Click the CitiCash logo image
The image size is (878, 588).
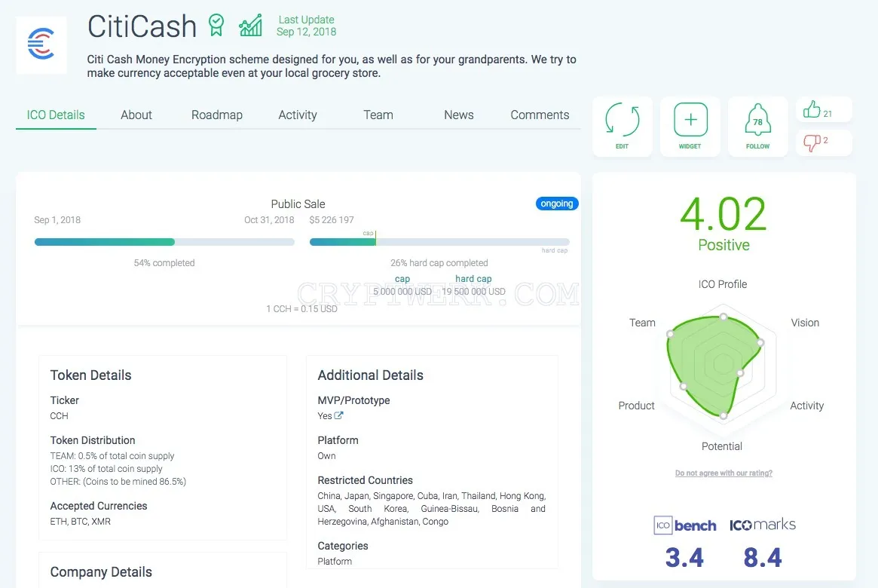(x=41, y=44)
